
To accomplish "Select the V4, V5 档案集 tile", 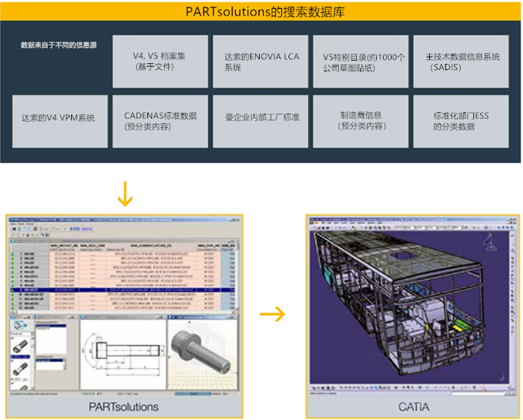I will (x=160, y=61).
